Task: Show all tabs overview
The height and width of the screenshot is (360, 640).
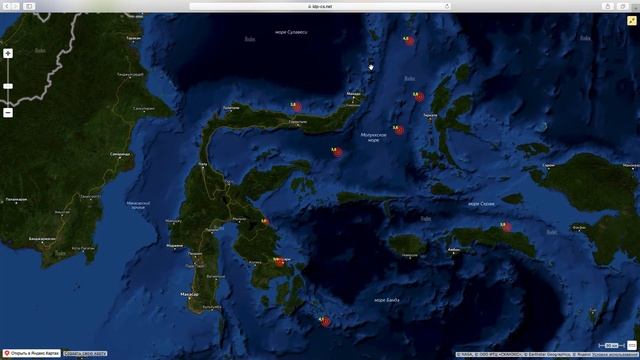Action: [x=622, y=6]
